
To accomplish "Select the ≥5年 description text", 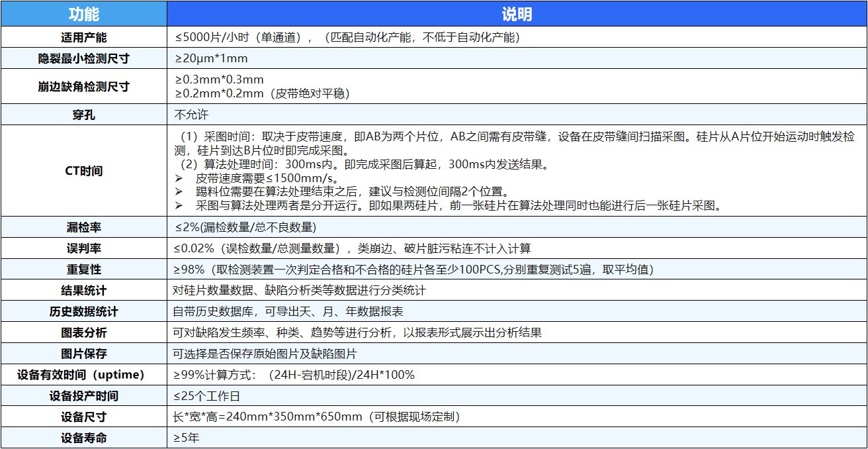I will coord(187,438).
